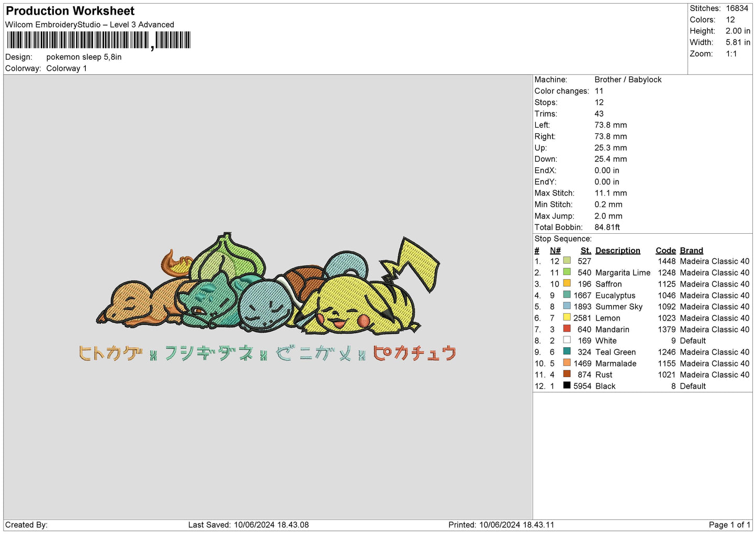Click the Colors value 12 in the header
756x534 pixels.
pyautogui.click(x=730, y=20)
